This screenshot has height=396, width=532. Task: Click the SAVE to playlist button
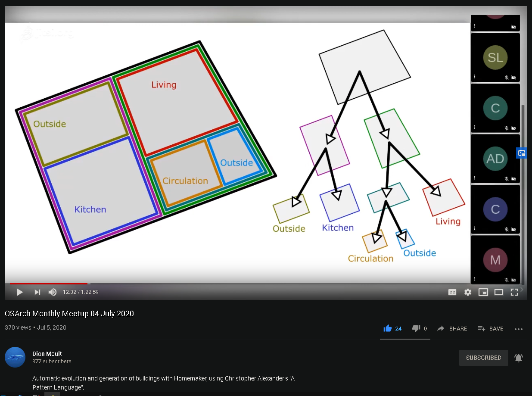(x=491, y=328)
